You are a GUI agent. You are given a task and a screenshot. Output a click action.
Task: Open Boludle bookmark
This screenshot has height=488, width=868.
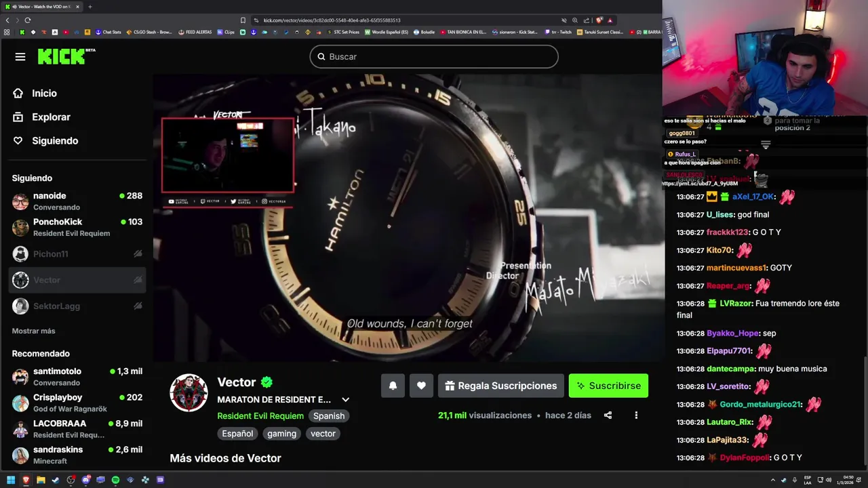pyautogui.click(x=424, y=32)
